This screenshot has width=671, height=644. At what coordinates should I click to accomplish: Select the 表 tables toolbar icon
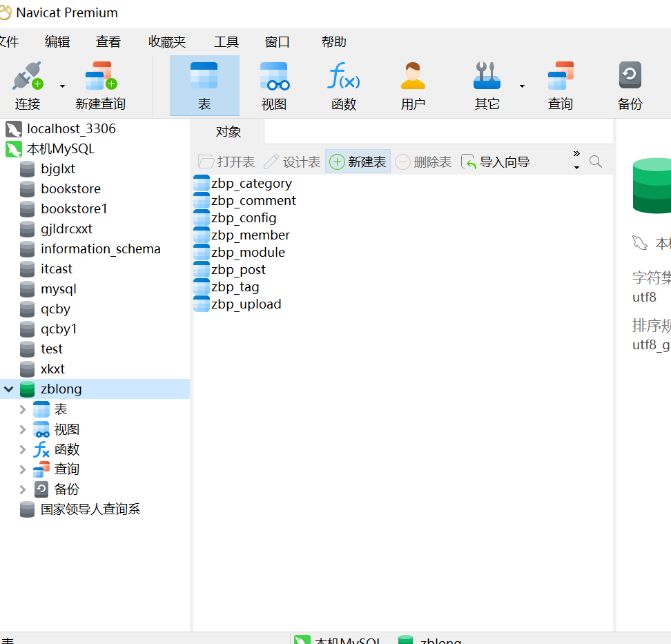tap(204, 76)
